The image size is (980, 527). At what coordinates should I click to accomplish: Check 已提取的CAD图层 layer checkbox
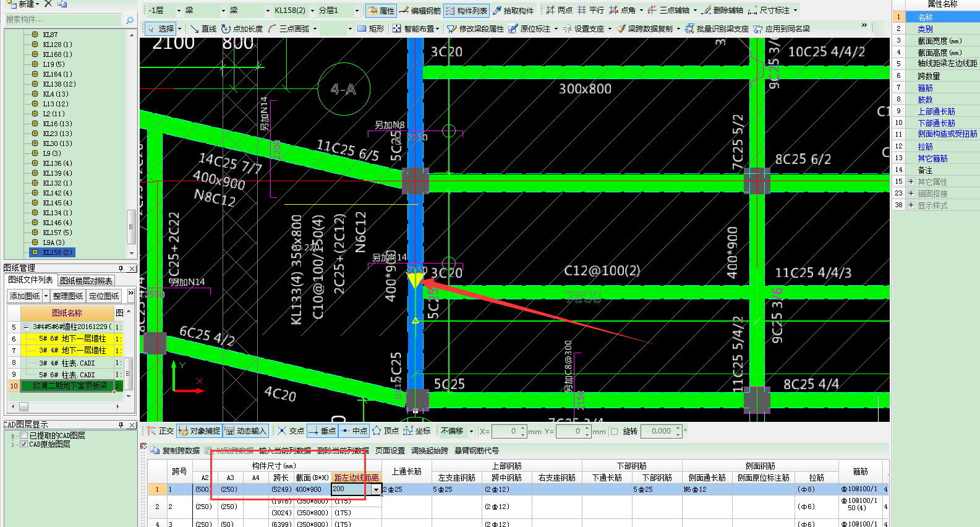point(24,435)
